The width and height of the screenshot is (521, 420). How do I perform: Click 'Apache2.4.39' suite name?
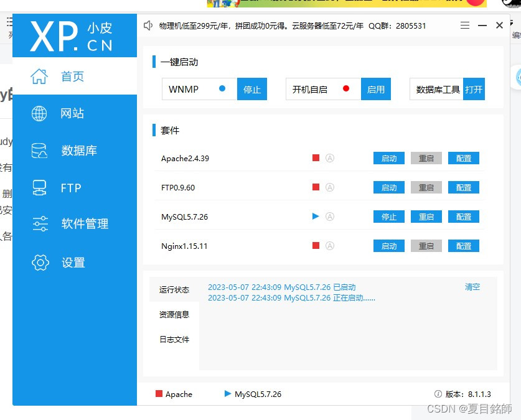click(185, 159)
